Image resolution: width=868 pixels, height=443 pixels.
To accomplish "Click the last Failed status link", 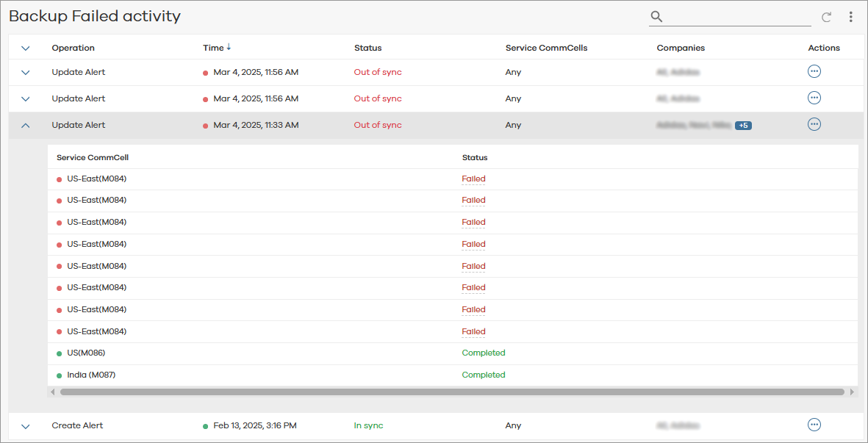I will pyautogui.click(x=473, y=331).
